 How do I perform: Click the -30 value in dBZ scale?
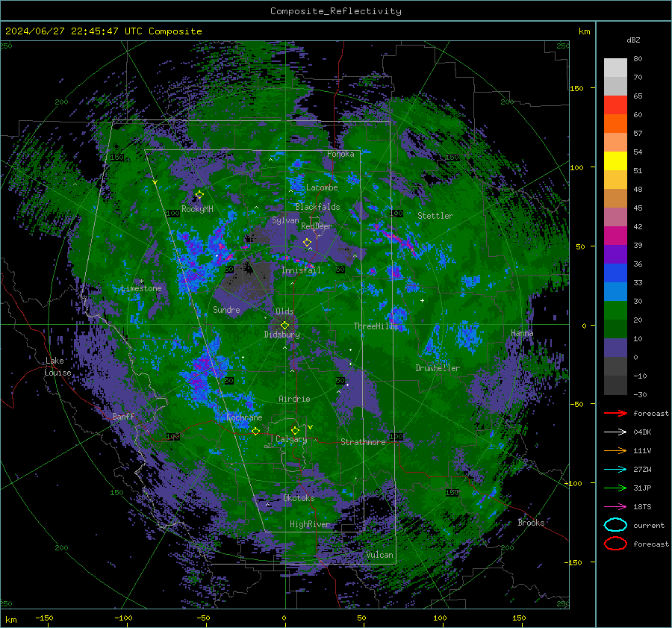pos(640,395)
